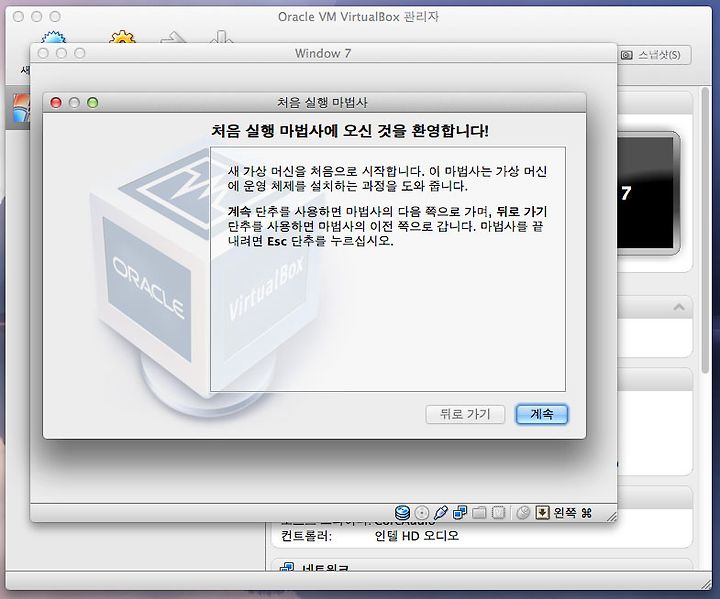Click the 네트워크 section icon in Manager details

coord(287,568)
